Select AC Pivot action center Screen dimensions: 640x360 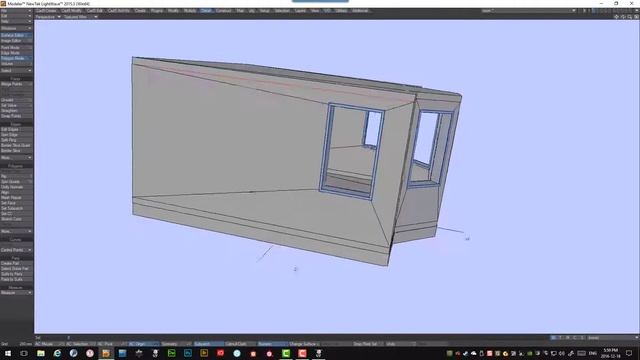coord(111,344)
